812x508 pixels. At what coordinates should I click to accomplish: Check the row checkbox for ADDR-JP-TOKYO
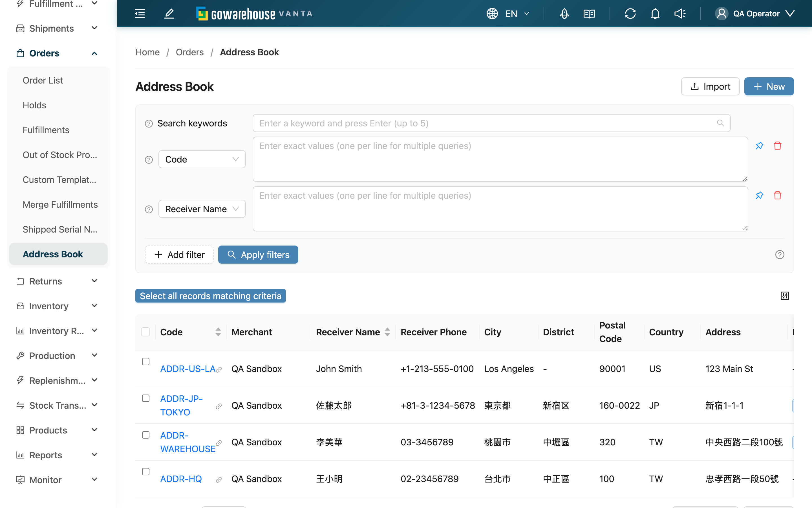(145, 398)
